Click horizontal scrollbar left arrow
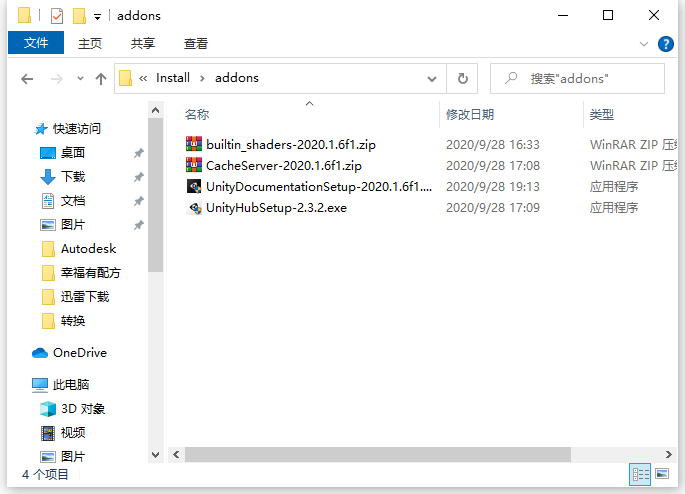This screenshot has width=685, height=494. point(176,454)
